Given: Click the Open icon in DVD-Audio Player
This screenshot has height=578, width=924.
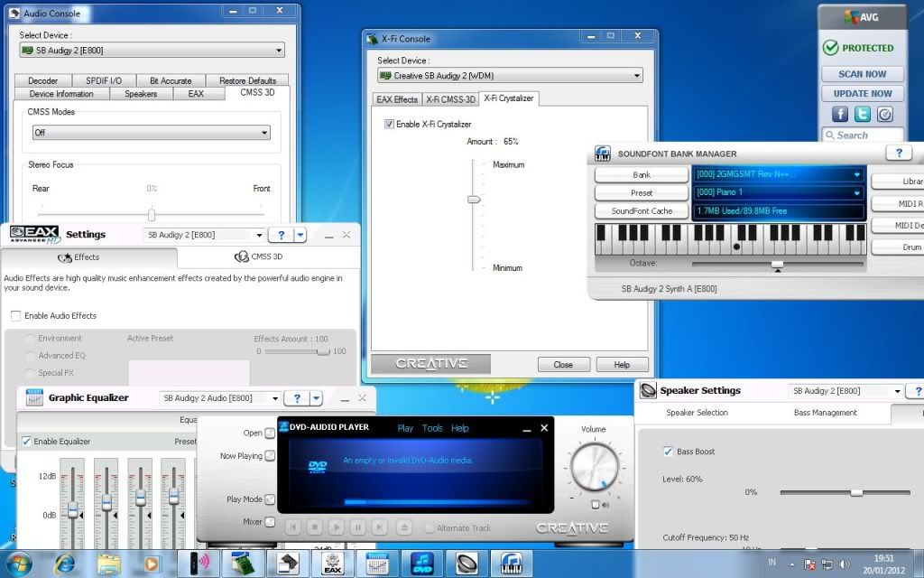Looking at the screenshot, I should pyautogui.click(x=269, y=433).
